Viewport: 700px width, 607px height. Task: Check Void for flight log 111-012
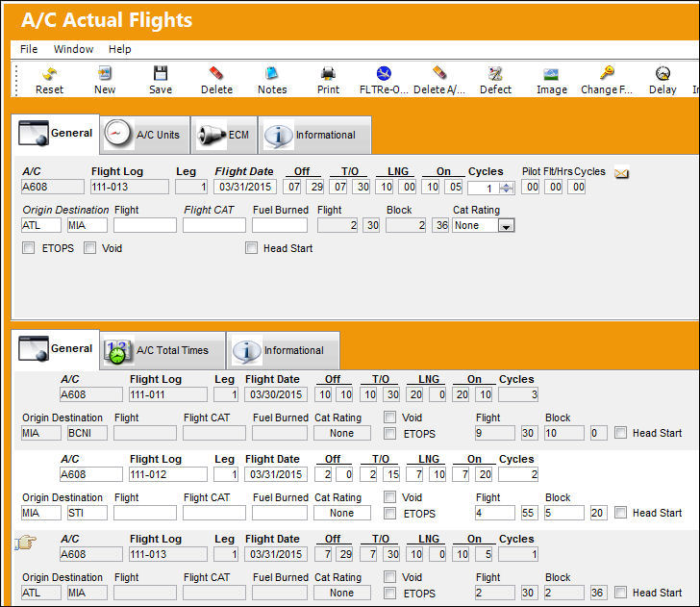pyautogui.click(x=389, y=497)
